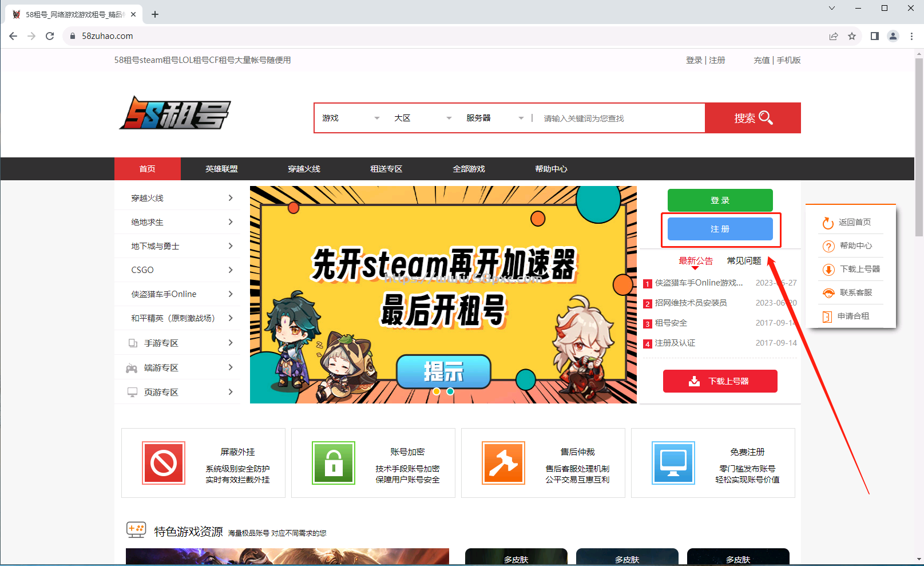Click the keyword search input field
The height and width of the screenshot is (566, 924).
point(621,118)
